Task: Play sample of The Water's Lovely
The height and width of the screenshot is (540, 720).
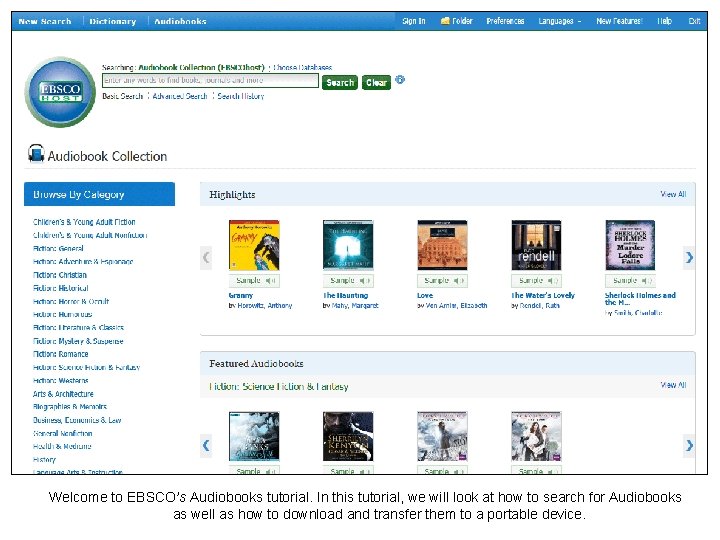Action: coord(536,281)
